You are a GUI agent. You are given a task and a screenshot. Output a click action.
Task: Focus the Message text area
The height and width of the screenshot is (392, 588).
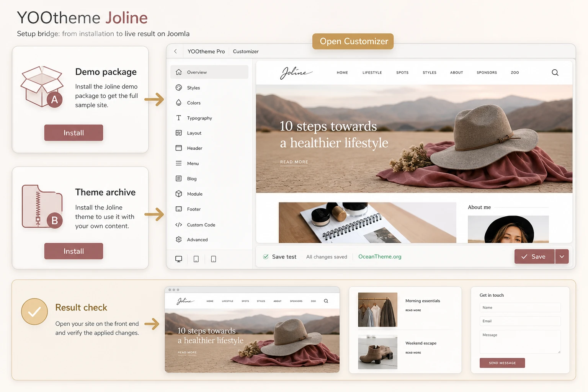(x=520, y=342)
